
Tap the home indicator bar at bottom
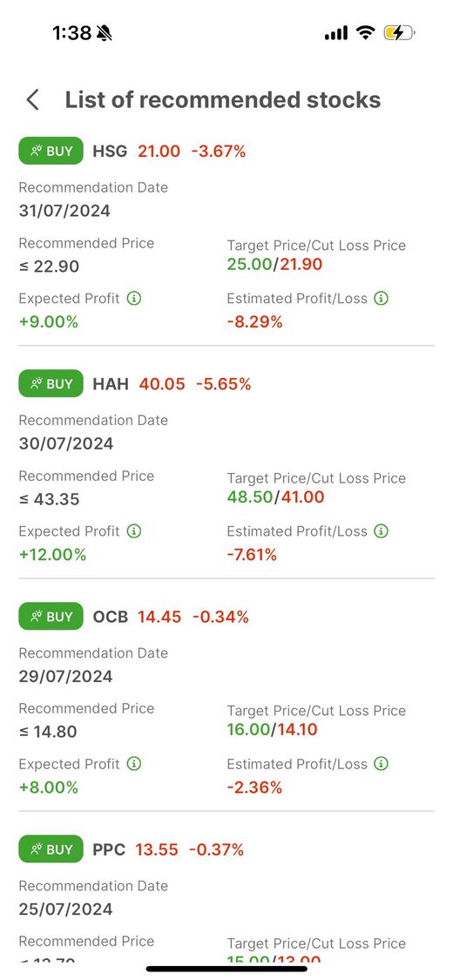point(226,969)
